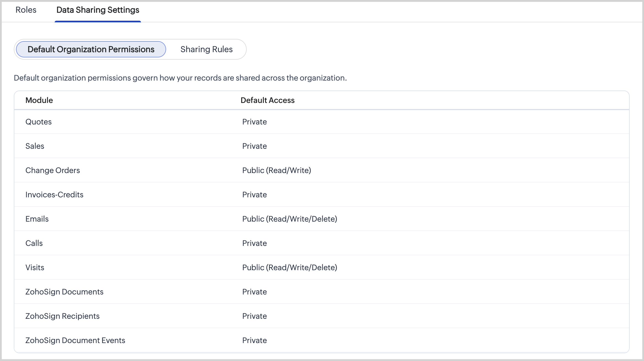Viewport: 644px width, 361px height.
Task: Select Default Organization Permissions toggle
Action: (91, 49)
